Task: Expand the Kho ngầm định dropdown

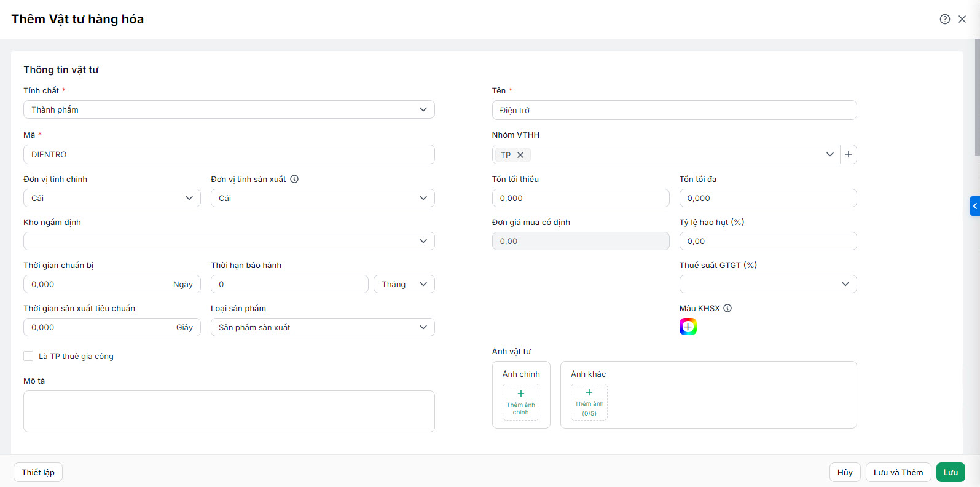Action: [229, 241]
